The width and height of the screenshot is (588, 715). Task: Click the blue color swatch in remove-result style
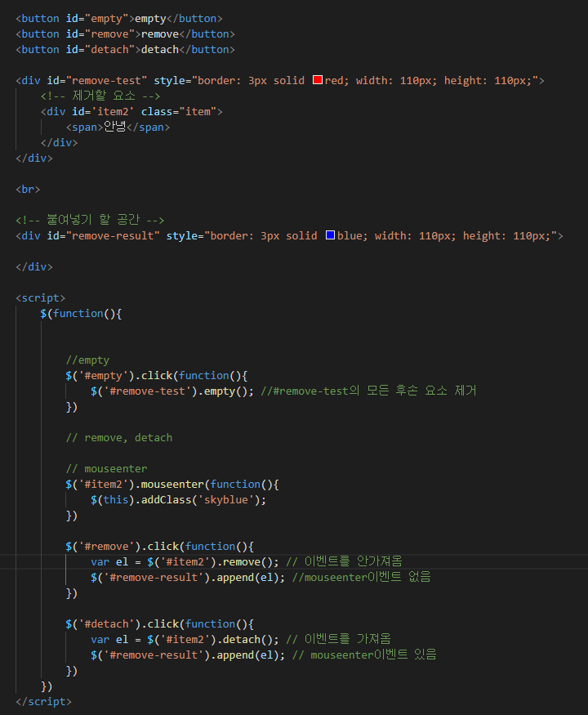click(x=331, y=235)
